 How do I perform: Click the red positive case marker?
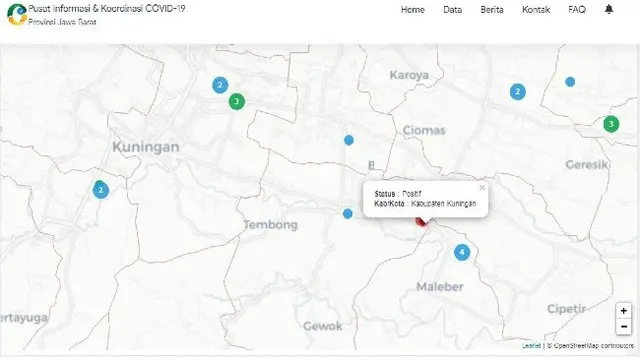click(422, 221)
